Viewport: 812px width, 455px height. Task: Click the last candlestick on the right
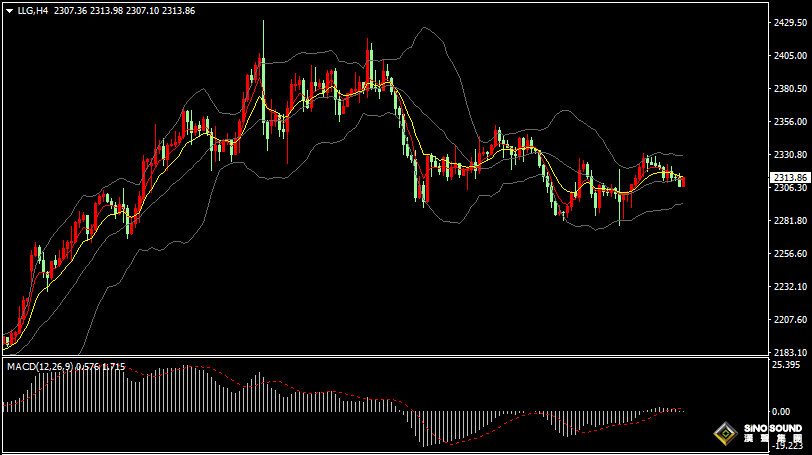click(x=683, y=181)
